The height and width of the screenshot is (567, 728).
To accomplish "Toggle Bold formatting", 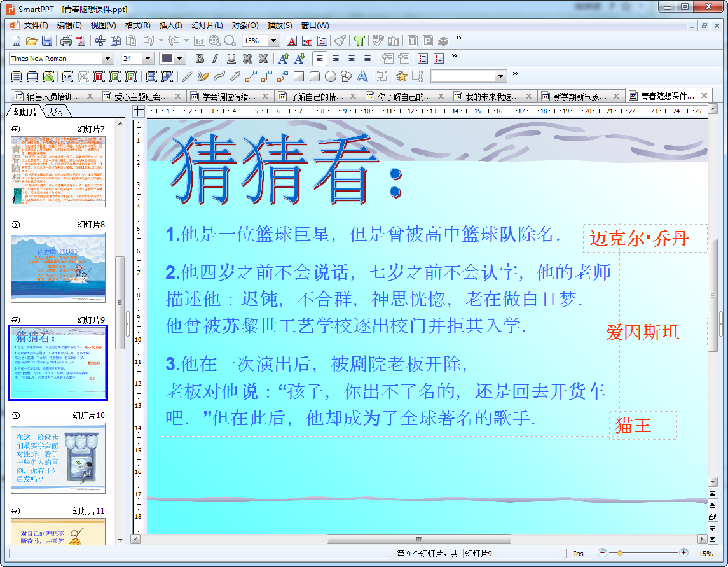I will tap(200, 59).
